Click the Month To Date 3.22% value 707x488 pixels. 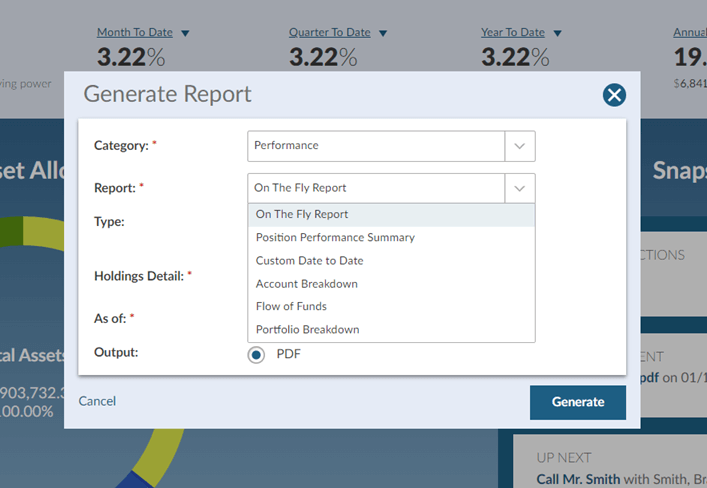pos(131,58)
